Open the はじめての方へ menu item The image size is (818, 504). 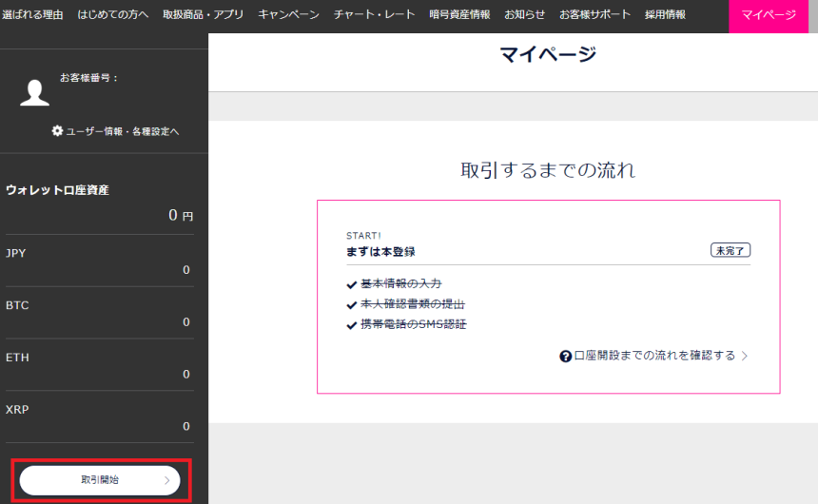pos(112,15)
